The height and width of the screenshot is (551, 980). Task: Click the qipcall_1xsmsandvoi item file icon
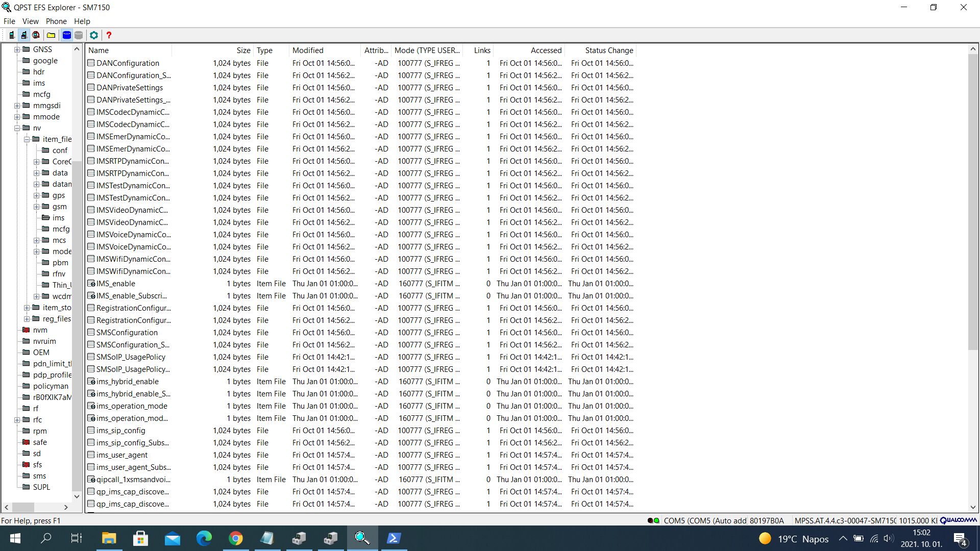91,480
